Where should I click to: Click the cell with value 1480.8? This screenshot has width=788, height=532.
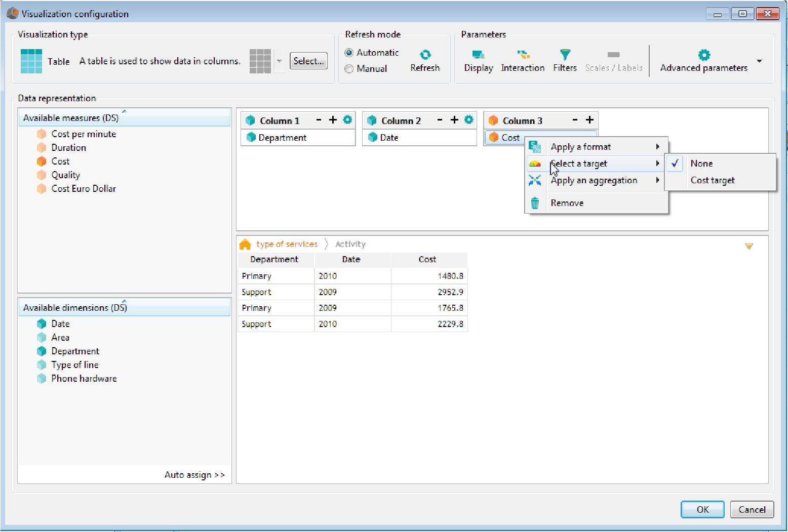click(x=429, y=276)
